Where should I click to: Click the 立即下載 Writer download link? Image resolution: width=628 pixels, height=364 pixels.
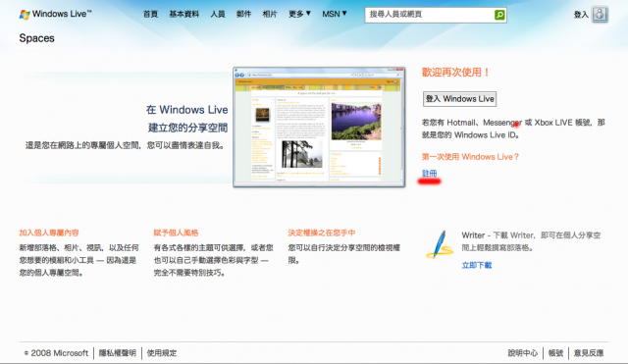[477, 265]
